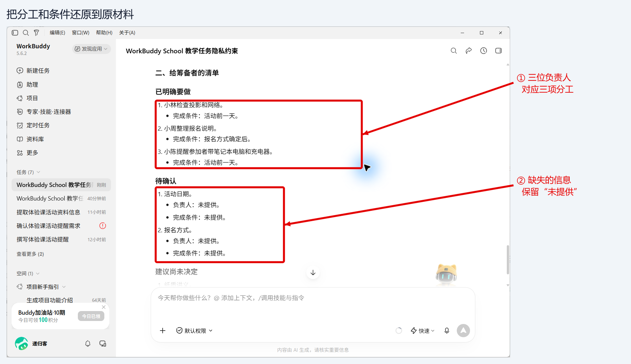The height and width of the screenshot is (364, 631).
Task: Open task 提取体验课活动资料信息
Action: pos(61,212)
